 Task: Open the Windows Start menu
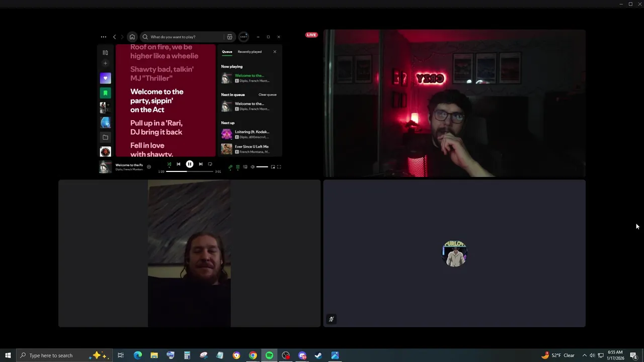point(8,355)
